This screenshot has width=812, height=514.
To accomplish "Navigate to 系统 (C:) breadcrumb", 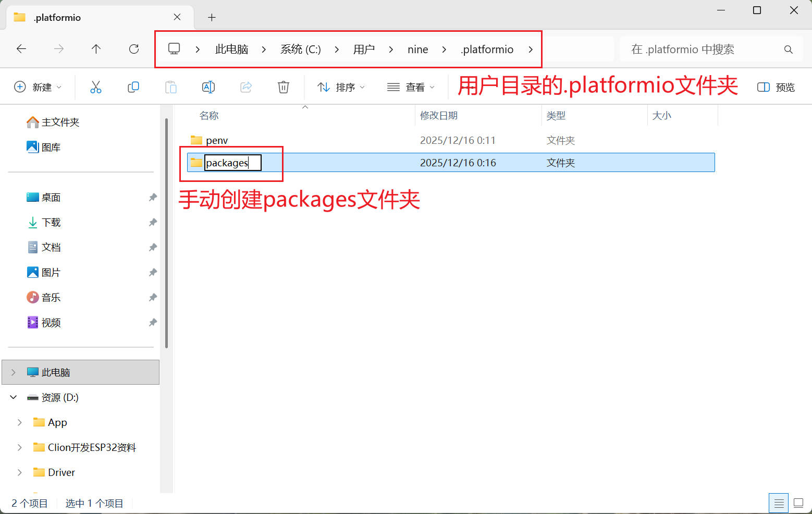I will pyautogui.click(x=301, y=50).
